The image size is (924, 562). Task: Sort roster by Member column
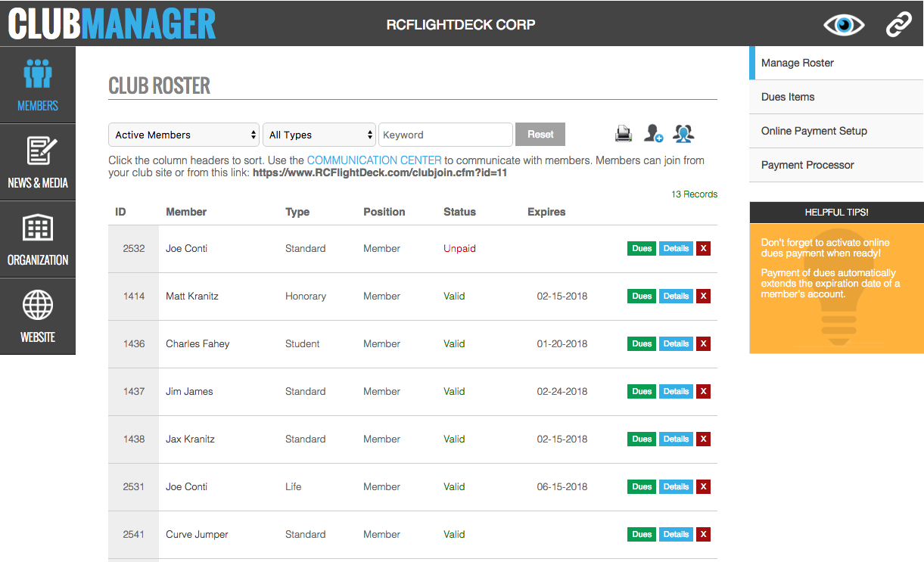pyautogui.click(x=186, y=212)
